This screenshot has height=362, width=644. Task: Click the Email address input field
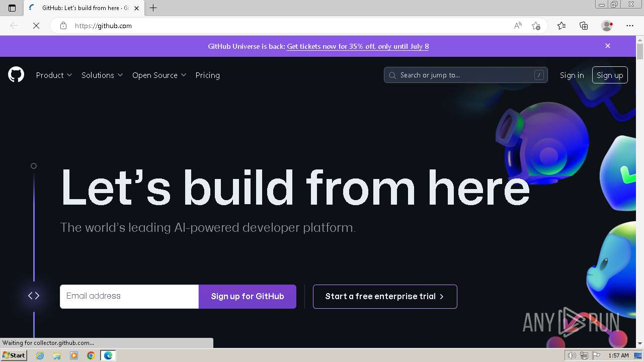click(x=129, y=296)
